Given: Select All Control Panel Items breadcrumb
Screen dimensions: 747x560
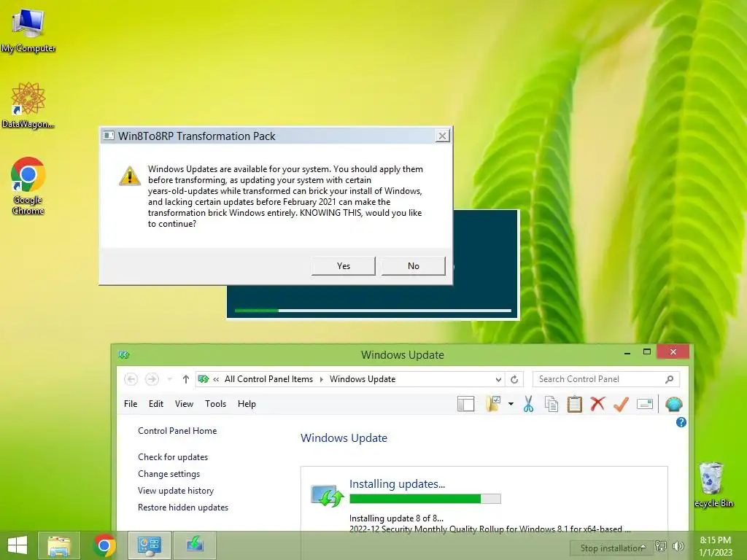Looking at the screenshot, I should tap(268, 379).
